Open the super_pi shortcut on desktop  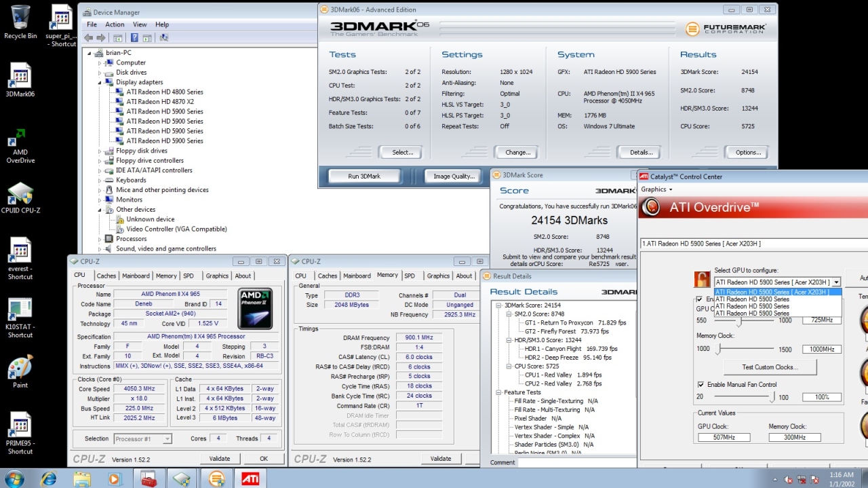pyautogui.click(x=62, y=26)
